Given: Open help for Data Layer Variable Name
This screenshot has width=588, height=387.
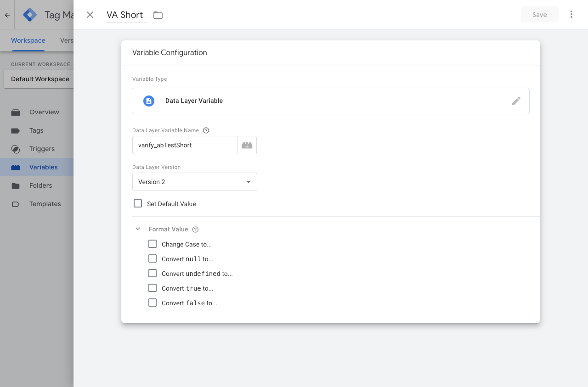Looking at the screenshot, I should pos(206,130).
